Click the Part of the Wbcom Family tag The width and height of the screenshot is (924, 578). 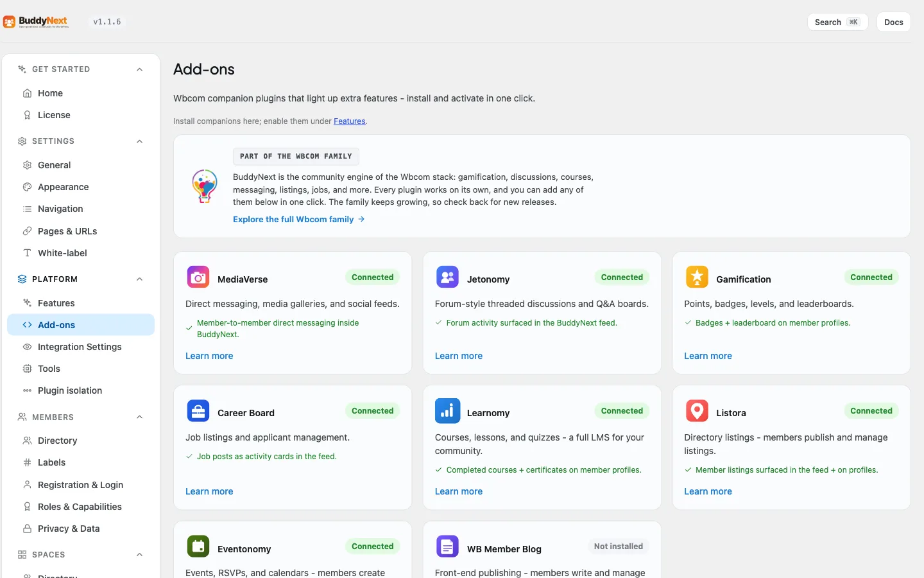[x=296, y=156]
